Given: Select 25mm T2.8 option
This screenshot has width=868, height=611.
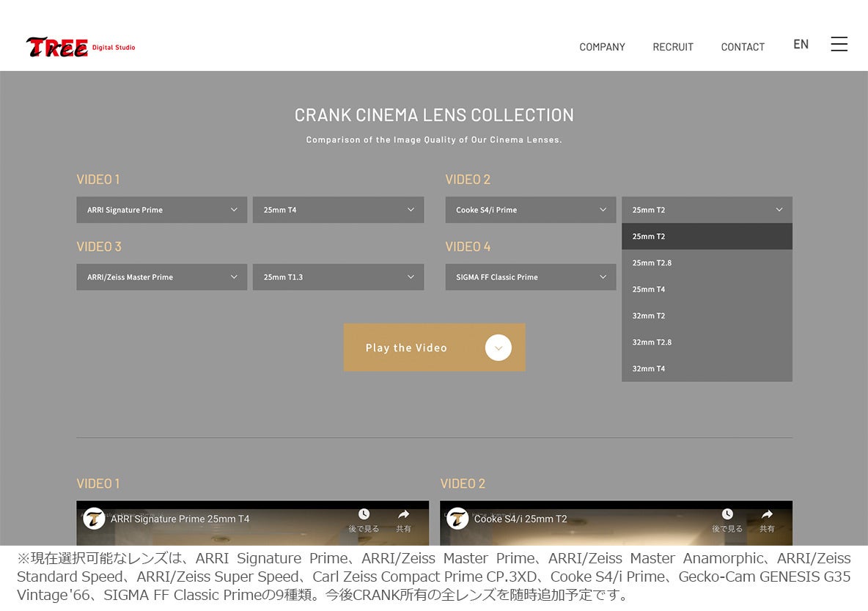Looking at the screenshot, I should [x=707, y=263].
